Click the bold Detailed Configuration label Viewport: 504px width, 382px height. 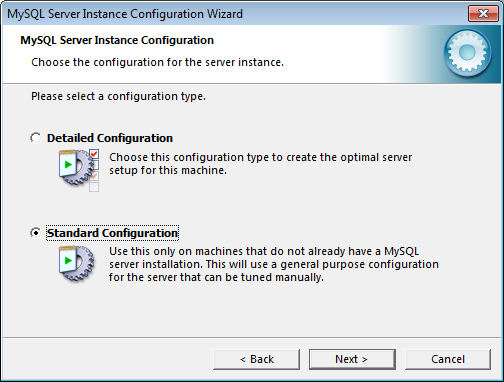click(x=110, y=138)
